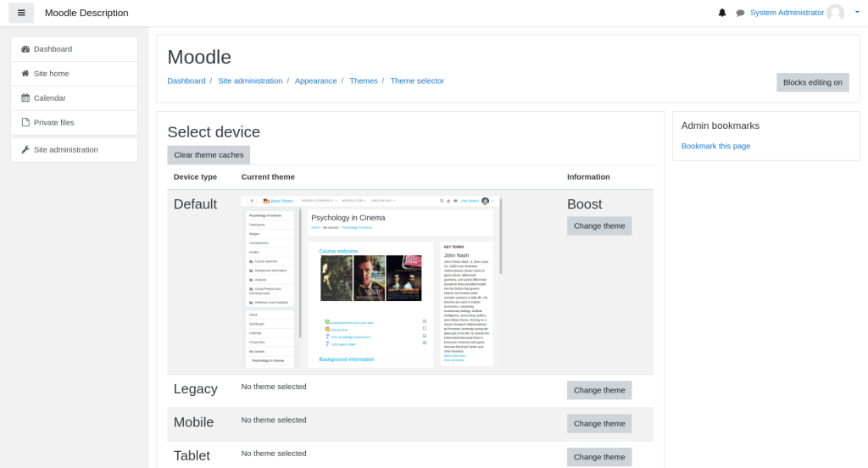Change theme for Default device

coord(599,226)
